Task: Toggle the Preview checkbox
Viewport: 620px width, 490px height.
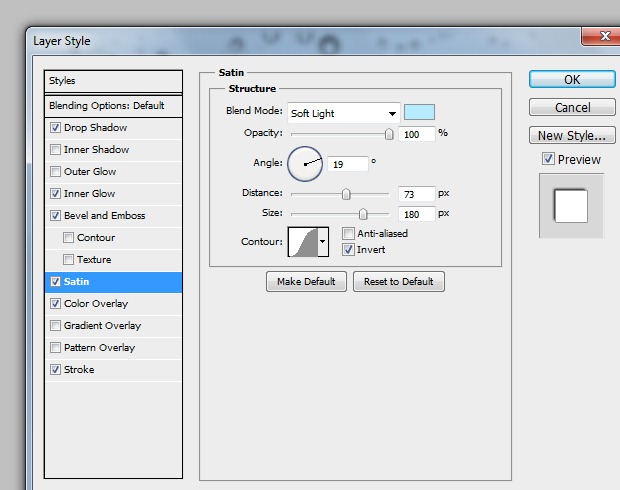Action: 548,159
